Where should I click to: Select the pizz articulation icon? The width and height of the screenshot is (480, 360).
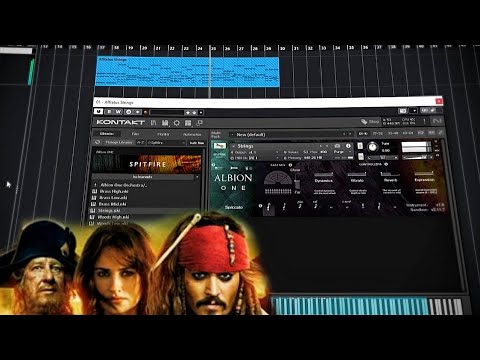tap(300, 205)
